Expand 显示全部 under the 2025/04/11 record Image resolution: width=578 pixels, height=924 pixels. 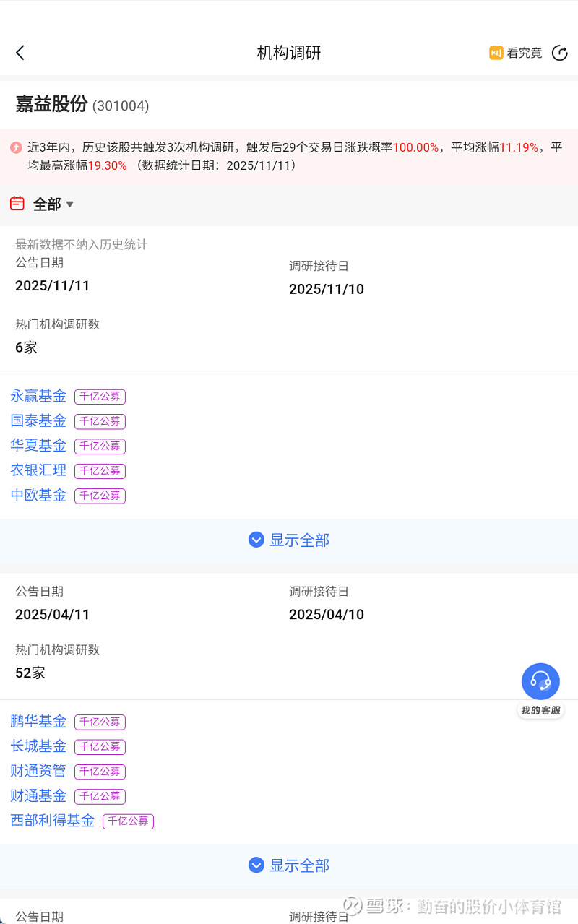[x=289, y=865]
